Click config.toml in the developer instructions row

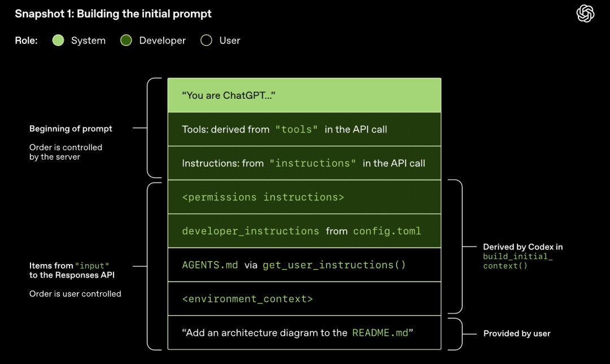click(387, 231)
